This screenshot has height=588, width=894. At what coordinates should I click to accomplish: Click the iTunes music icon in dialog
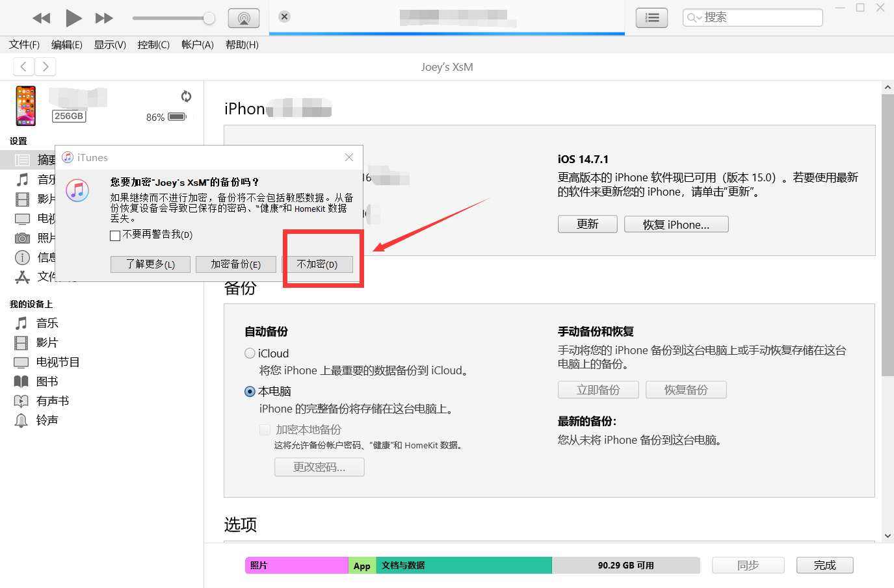tap(77, 190)
